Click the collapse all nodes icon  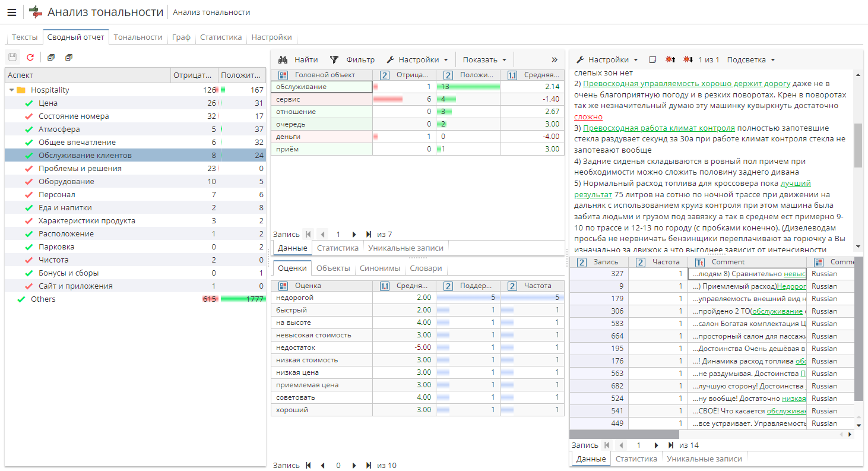(69, 58)
